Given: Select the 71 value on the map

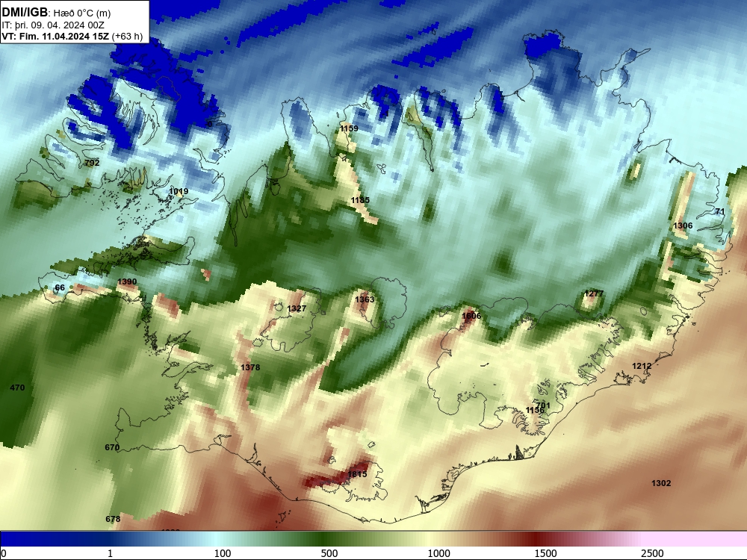Looking at the screenshot, I should (x=720, y=211).
